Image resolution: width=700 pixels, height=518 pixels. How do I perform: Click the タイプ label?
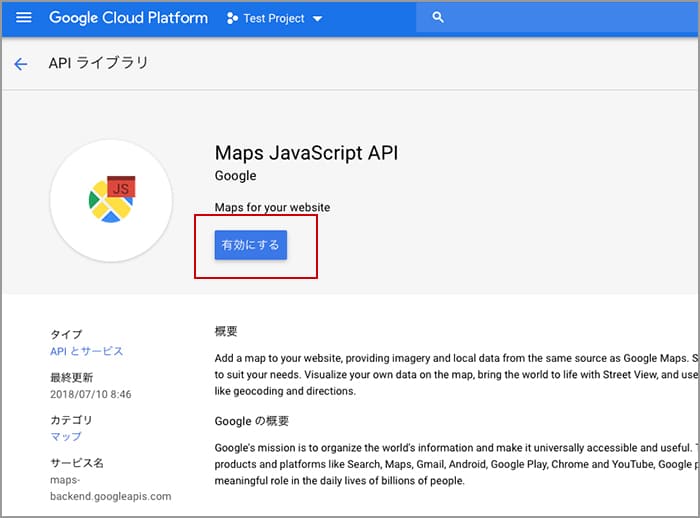click(x=66, y=334)
